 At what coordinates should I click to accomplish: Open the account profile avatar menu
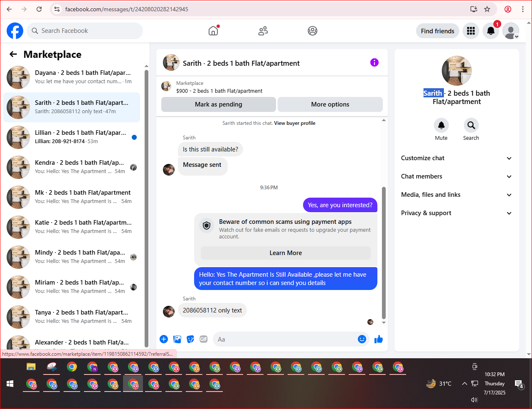(511, 31)
